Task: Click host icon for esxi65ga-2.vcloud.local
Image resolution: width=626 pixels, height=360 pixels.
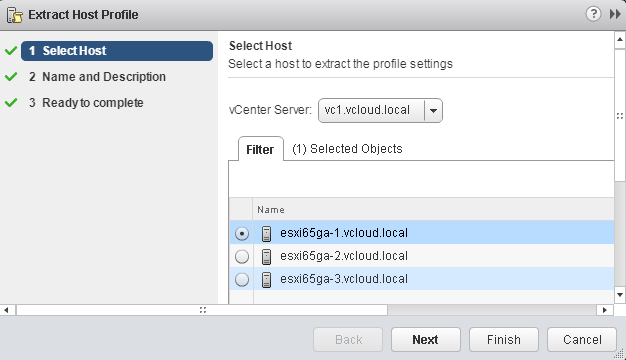Action: (266, 257)
